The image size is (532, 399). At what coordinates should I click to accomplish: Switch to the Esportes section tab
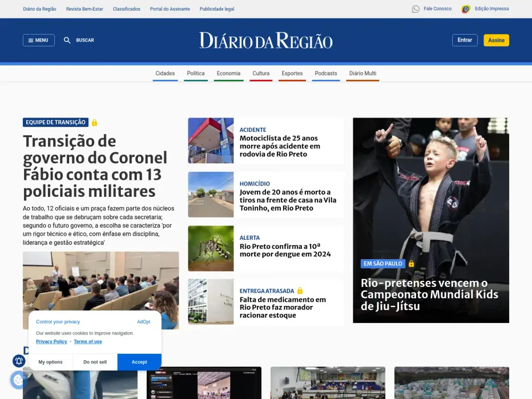pos(292,73)
